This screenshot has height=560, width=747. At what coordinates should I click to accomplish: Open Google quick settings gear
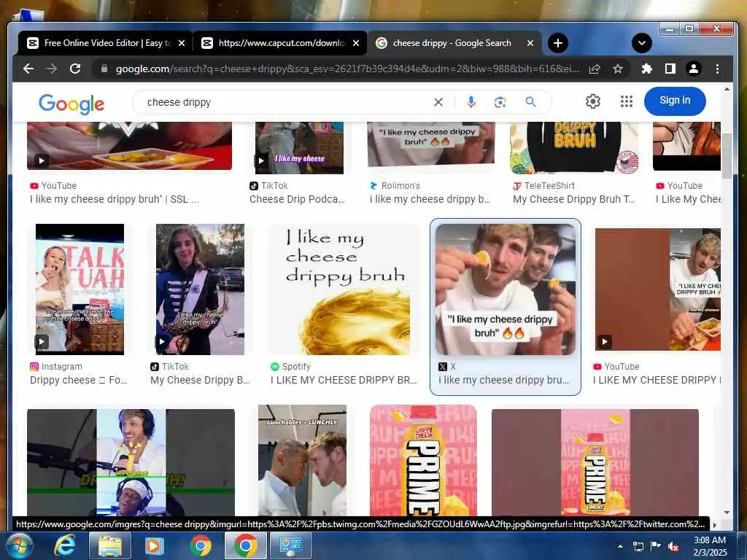pyautogui.click(x=592, y=101)
